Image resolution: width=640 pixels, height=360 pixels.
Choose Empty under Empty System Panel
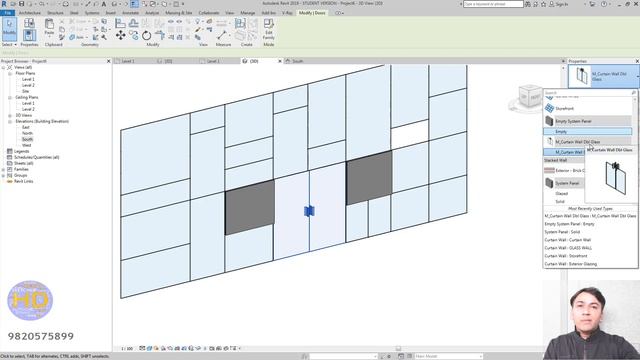[587, 131]
